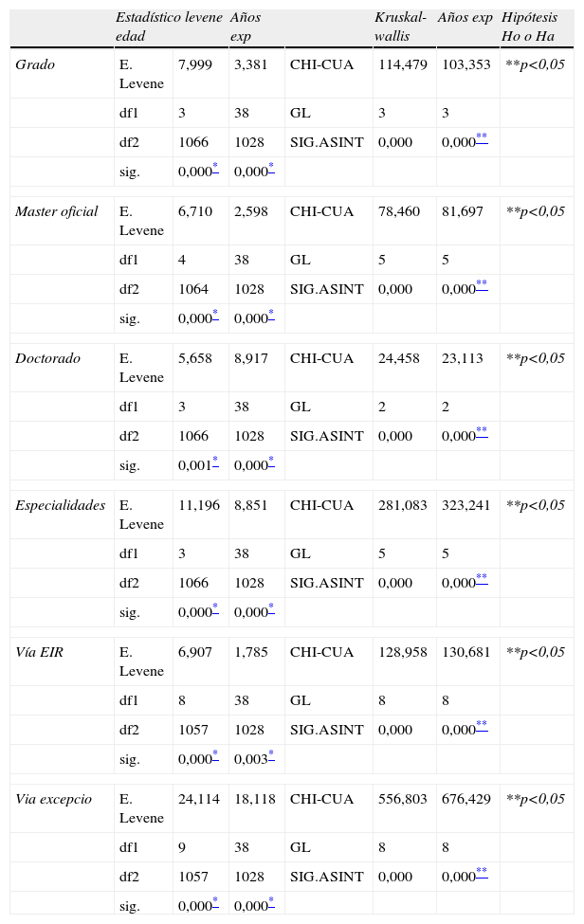This screenshot has height=924, width=584.
Task: Click ** footnote link in Via excepcio section
Action: pos(482,873)
